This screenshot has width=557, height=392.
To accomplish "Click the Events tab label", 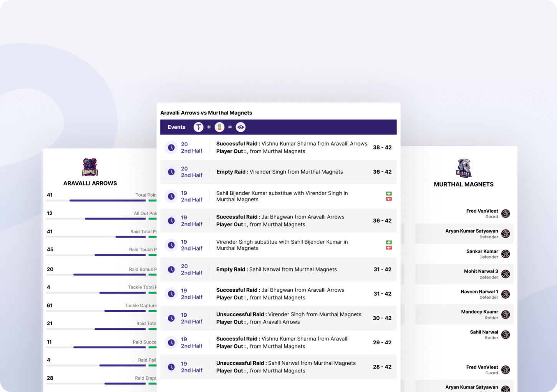I will 176,127.
